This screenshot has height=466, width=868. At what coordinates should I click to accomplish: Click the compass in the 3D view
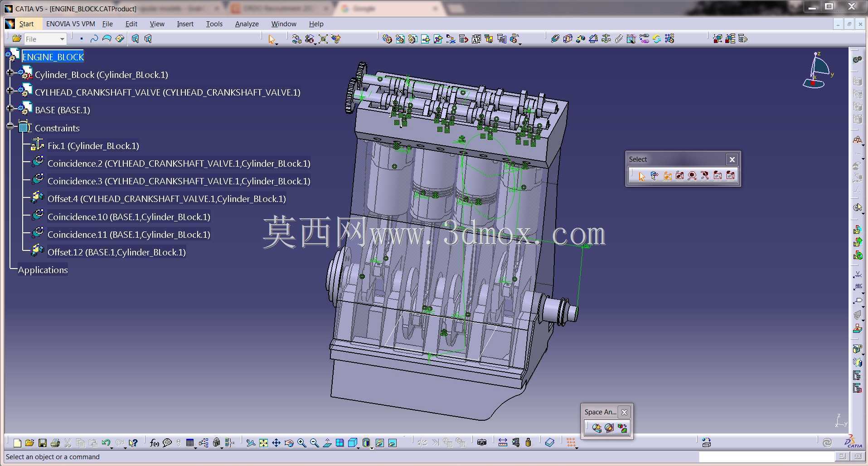[818, 70]
